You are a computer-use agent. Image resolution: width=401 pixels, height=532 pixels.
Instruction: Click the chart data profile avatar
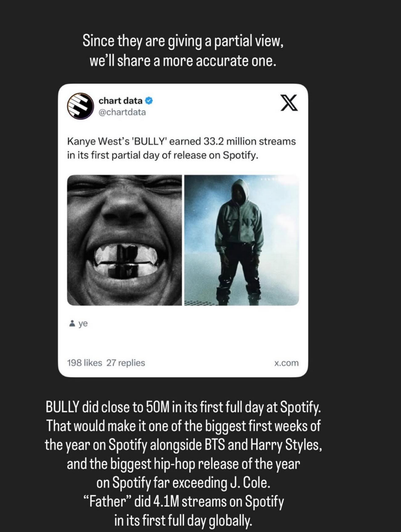coord(81,106)
